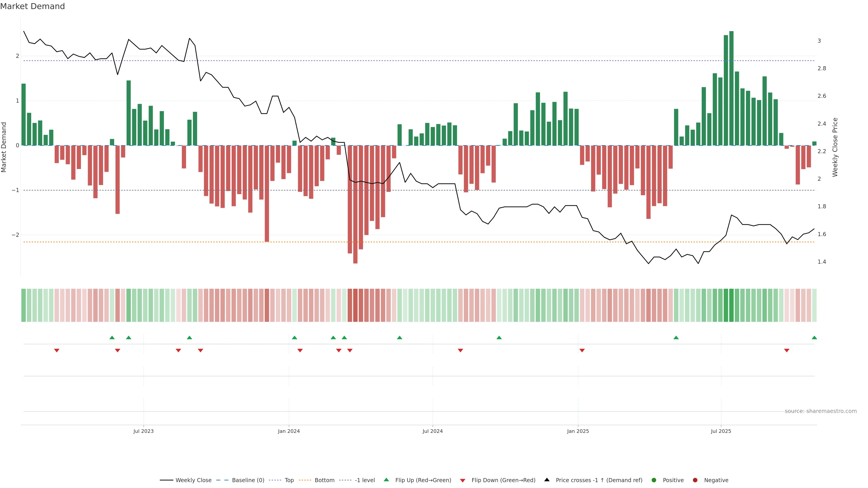This screenshot has width=868, height=488.
Task: Toggle the Top dotted line legend item
Action: point(289,480)
